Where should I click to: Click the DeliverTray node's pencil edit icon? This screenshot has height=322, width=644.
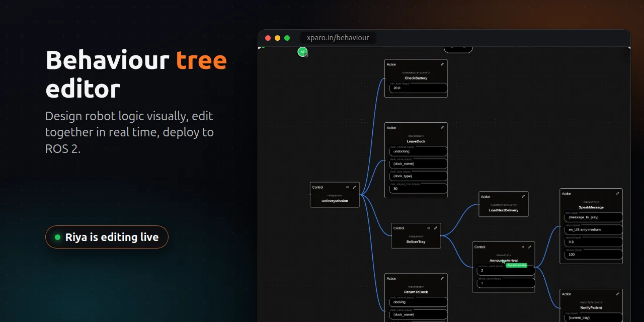tap(436, 228)
